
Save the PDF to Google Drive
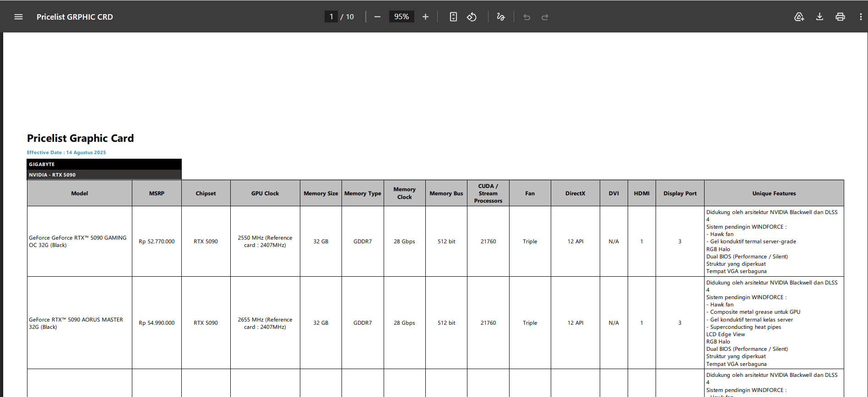pos(799,17)
